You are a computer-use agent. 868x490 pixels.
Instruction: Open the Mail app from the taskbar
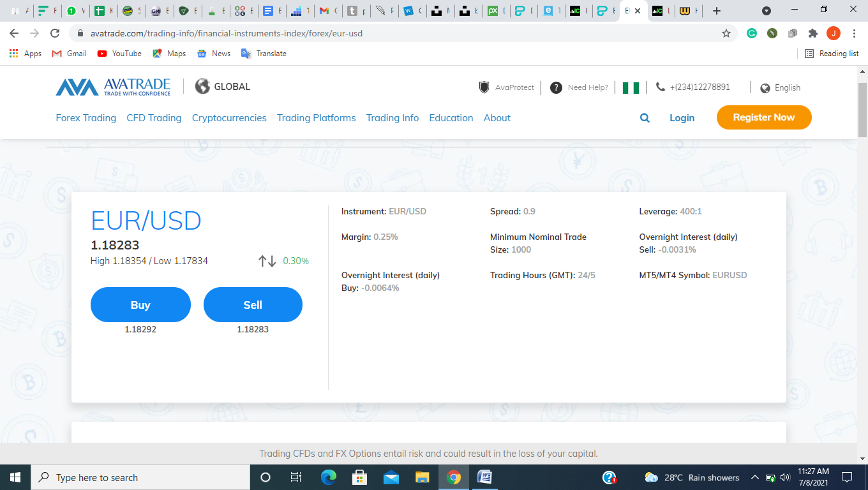(x=391, y=477)
